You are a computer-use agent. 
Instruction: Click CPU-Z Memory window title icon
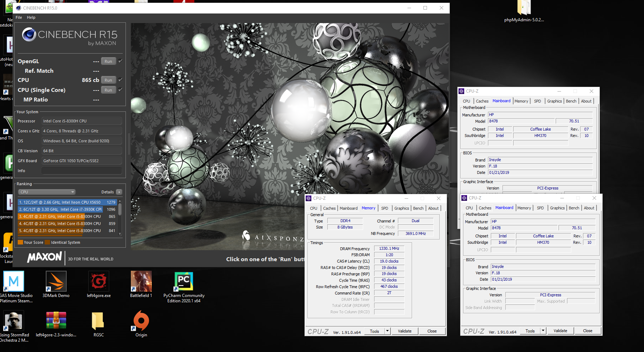309,198
